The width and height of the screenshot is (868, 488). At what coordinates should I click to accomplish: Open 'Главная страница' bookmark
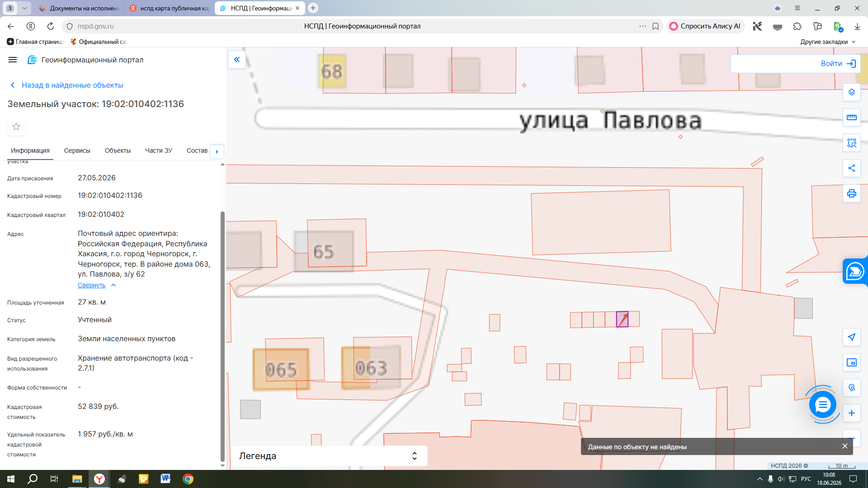click(36, 42)
